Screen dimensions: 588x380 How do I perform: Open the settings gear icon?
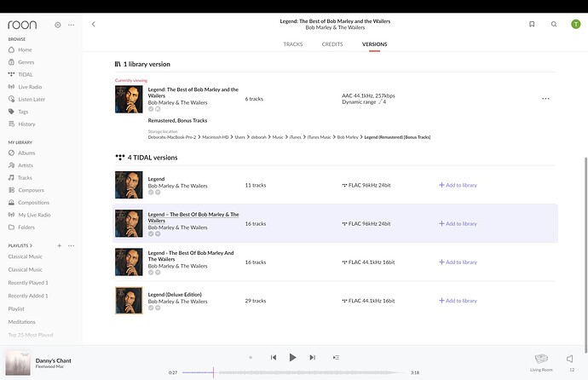57,25
